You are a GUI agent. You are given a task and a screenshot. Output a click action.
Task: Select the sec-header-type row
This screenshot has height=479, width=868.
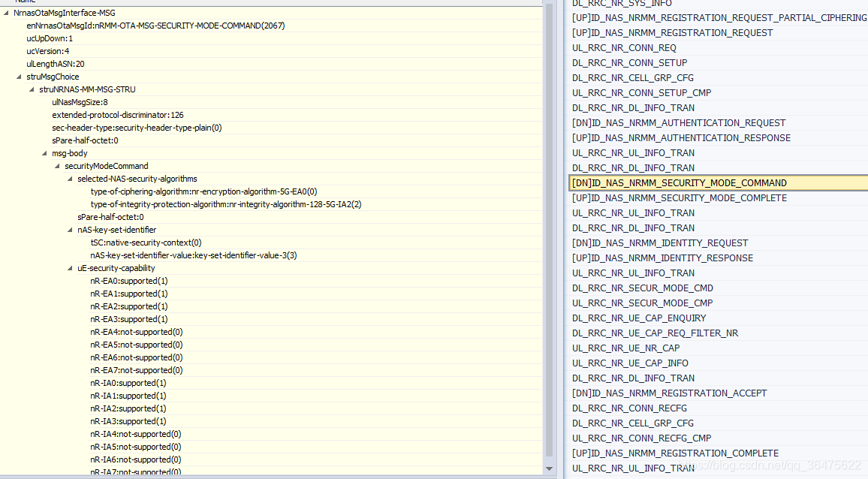pyautogui.click(x=137, y=128)
